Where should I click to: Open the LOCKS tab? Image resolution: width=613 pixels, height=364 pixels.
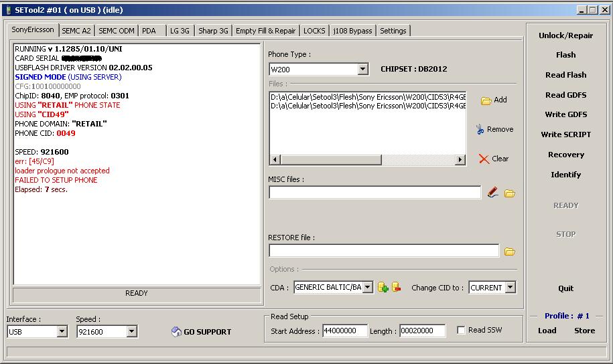click(x=314, y=31)
